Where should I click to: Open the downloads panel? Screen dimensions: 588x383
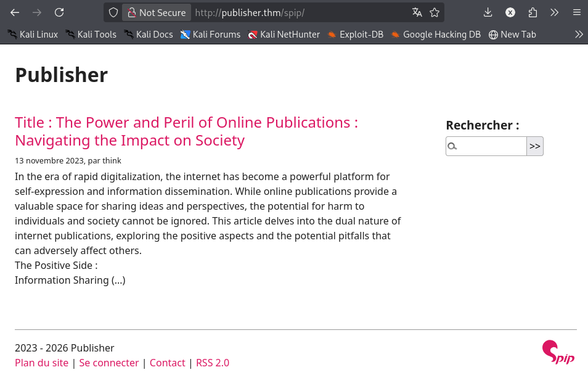click(x=488, y=13)
